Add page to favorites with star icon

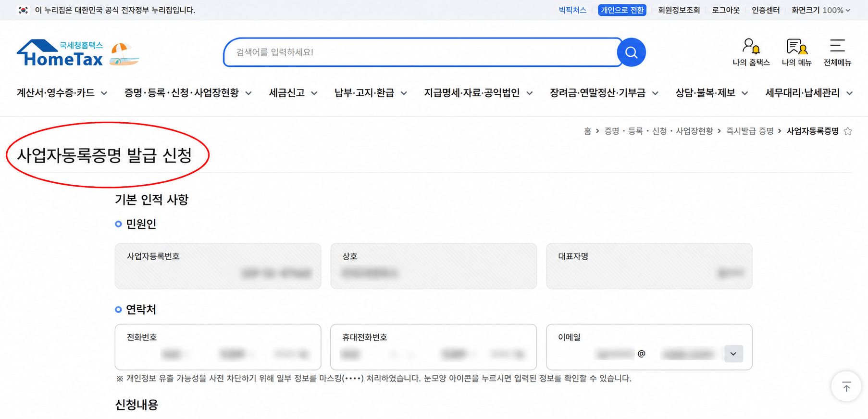coord(848,131)
